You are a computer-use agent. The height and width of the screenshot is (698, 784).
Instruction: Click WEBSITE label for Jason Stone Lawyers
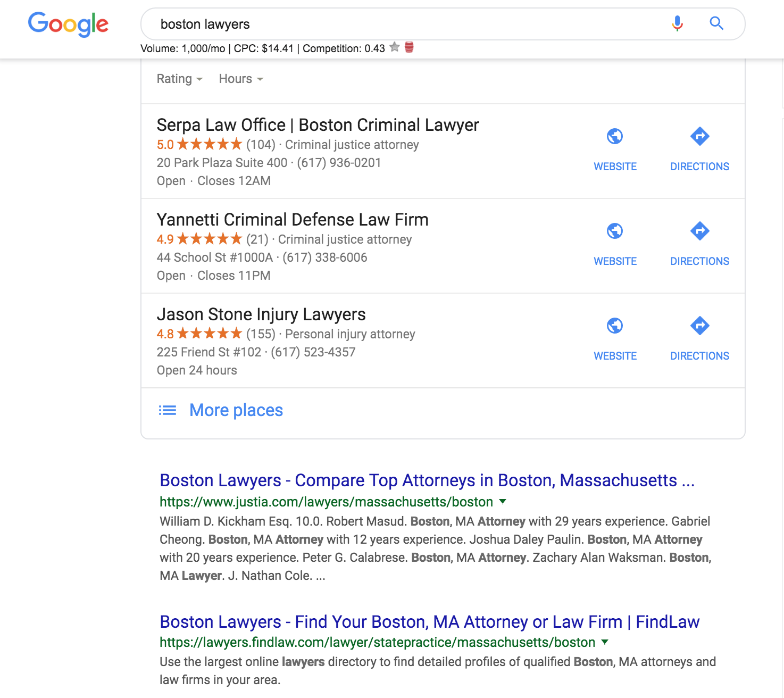tap(615, 356)
